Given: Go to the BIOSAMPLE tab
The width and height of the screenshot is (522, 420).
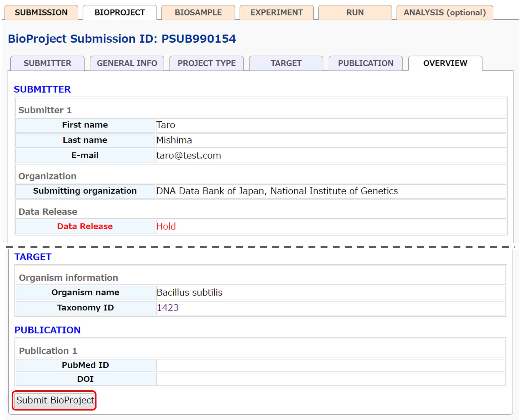Looking at the screenshot, I should tap(198, 13).
